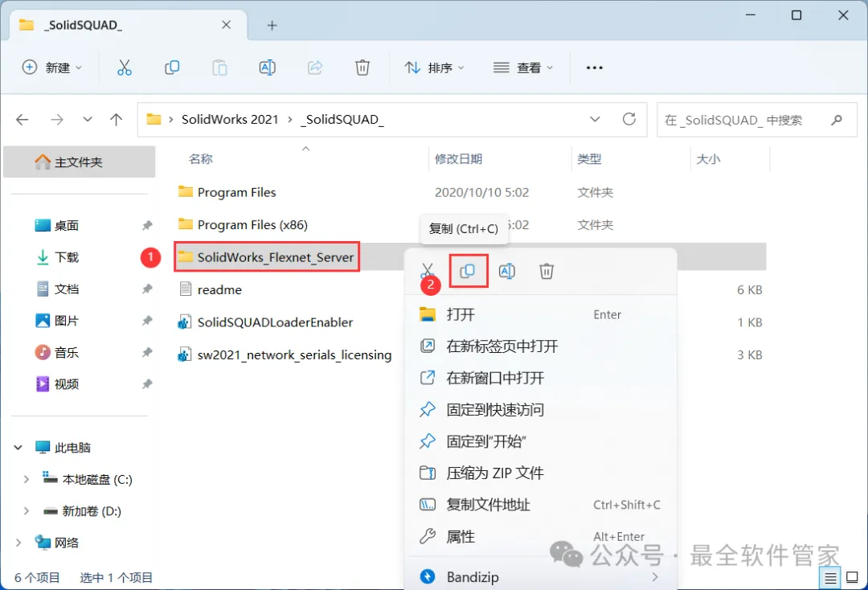Go up one folder level
The height and width of the screenshot is (590, 868).
click(x=117, y=120)
